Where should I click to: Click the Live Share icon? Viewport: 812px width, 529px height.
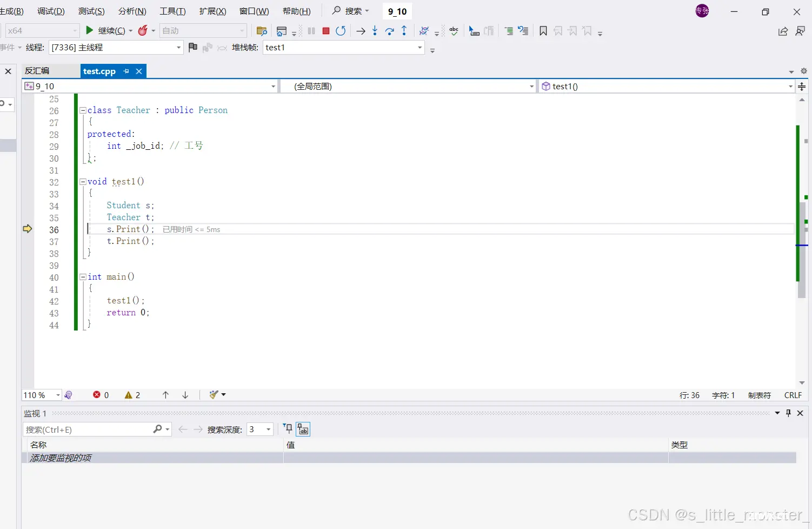(x=783, y=31)
